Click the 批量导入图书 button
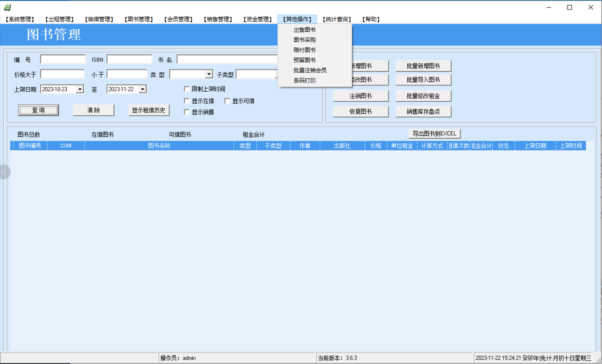This screenshot has width=602, height=364. tap(423, 80)
